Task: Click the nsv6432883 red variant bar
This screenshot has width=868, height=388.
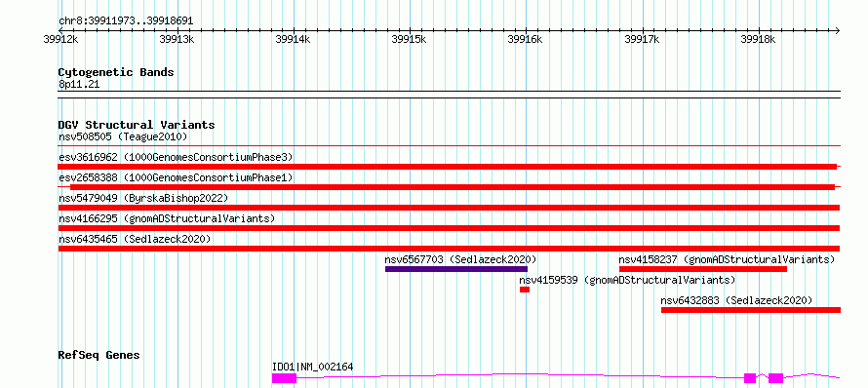Action: click(751, 310)
